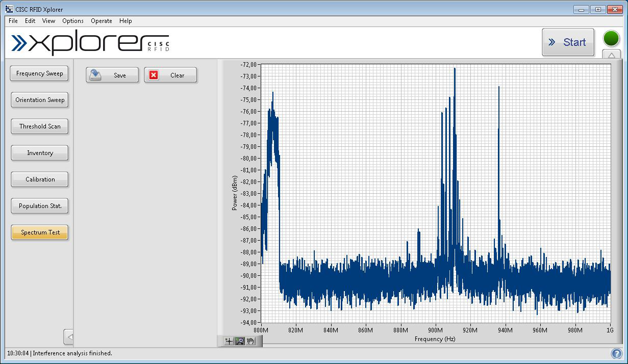Click the -72,00 maximum value on power axis
The image size is (628, 364).
pos(249,65)
